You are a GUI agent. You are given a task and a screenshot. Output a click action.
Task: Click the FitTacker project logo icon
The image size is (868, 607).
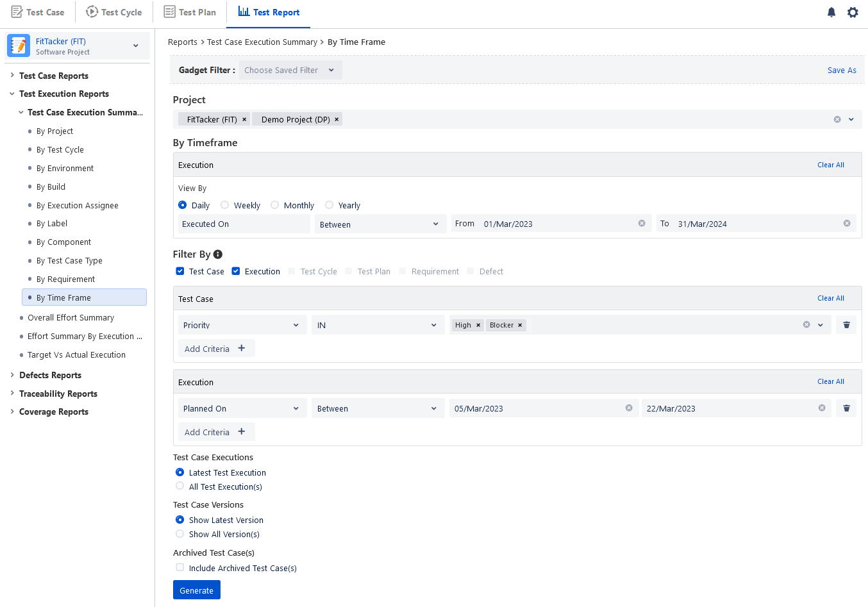click(19, 46)
